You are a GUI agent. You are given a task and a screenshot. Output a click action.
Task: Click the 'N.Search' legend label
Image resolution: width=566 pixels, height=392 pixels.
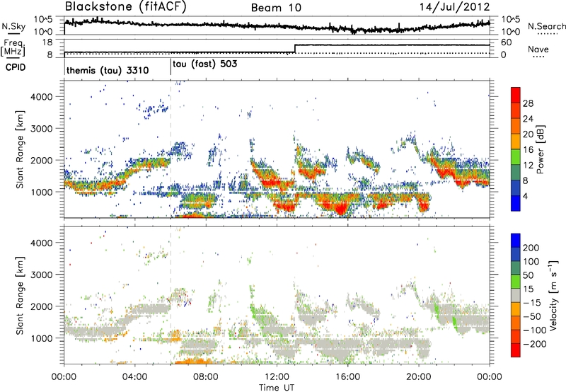pos(546,26)
